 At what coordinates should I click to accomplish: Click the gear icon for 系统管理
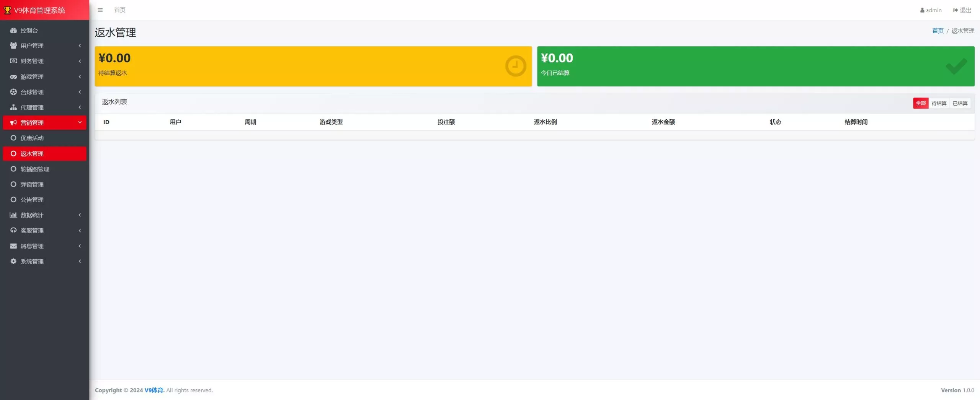13,261
